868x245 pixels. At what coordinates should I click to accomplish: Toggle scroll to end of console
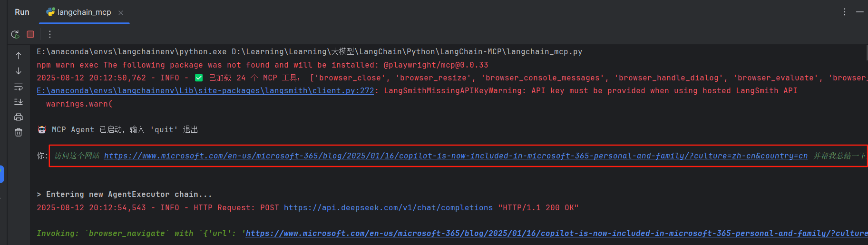pyautogui.click(x=19, y=102)
